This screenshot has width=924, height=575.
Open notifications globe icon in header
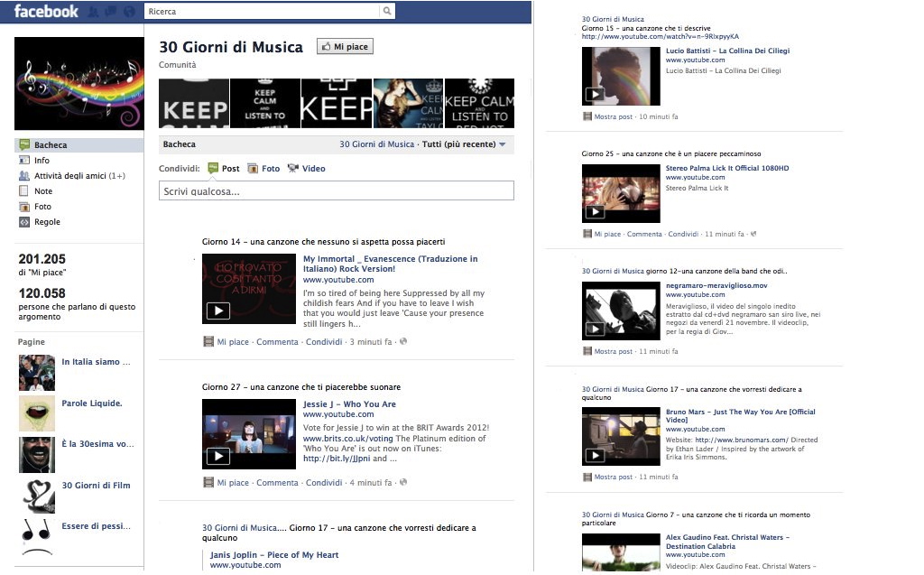[x=130, y=11]
